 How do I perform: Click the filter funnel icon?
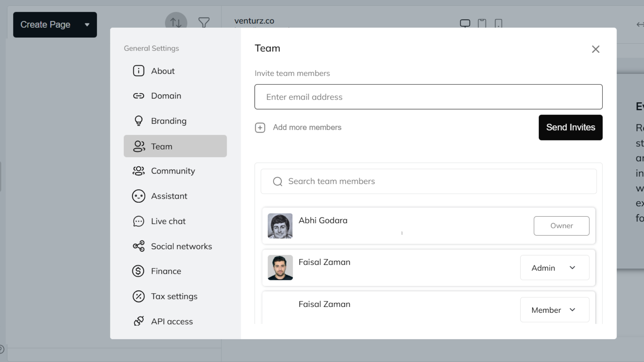tap(204, 22)
